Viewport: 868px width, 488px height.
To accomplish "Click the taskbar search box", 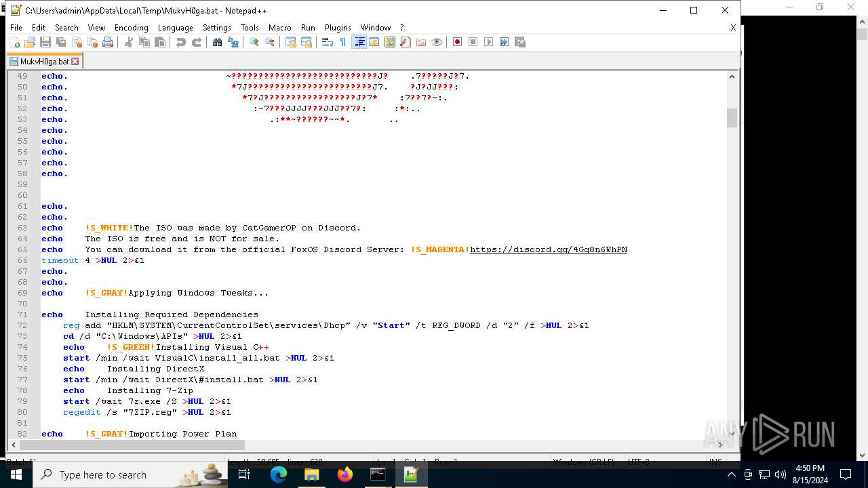I will (x=132, y=474).
